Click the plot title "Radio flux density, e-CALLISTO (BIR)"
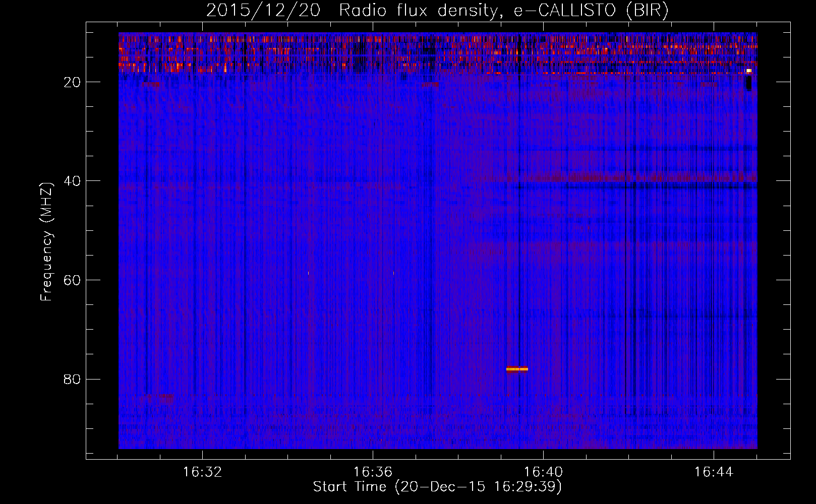The width and height of the screenshot is (816, 504). pyautogui.click(x=503, y=10)
